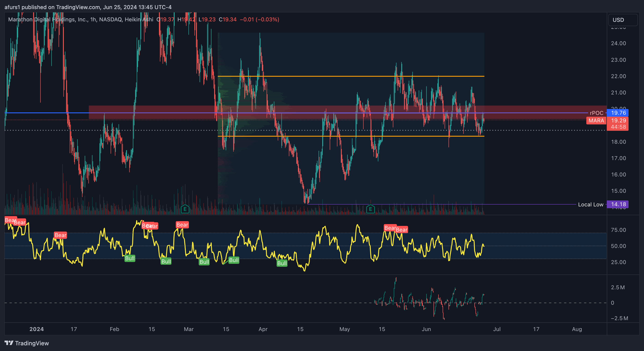This screenshot has width=644, height=351.
Task: Click the 24.00 price axis value
Action: click(x=619, y=43)
